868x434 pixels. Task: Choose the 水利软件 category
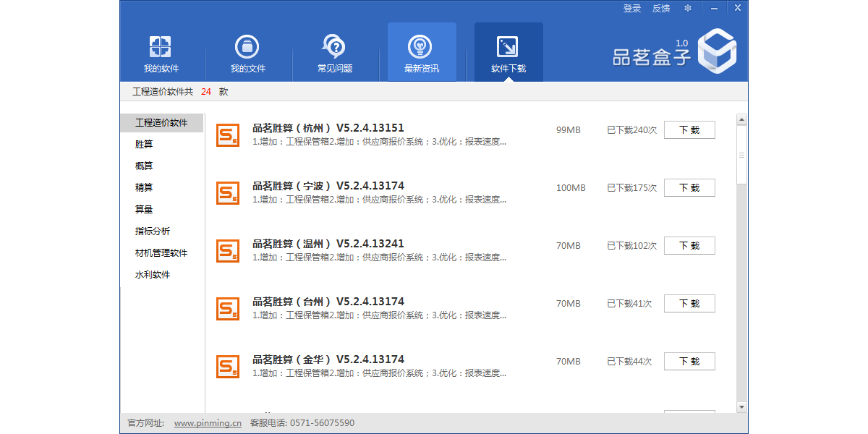[x=153, y=275]
